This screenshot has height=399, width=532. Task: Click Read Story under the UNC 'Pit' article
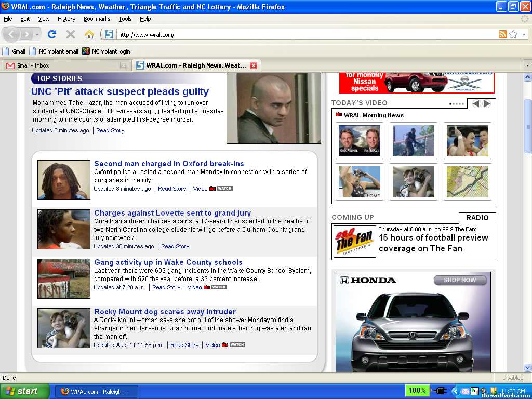tap(110, 130)
